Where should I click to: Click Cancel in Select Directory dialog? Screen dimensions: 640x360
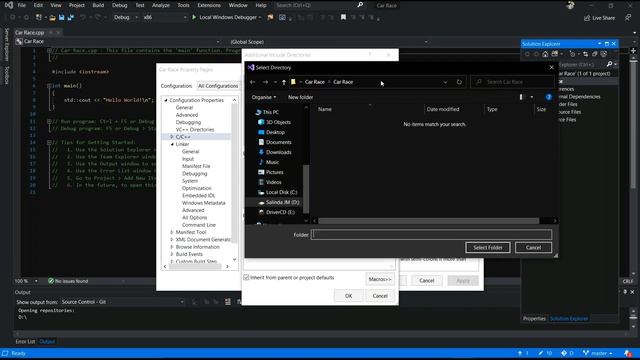tap(533, 247)
